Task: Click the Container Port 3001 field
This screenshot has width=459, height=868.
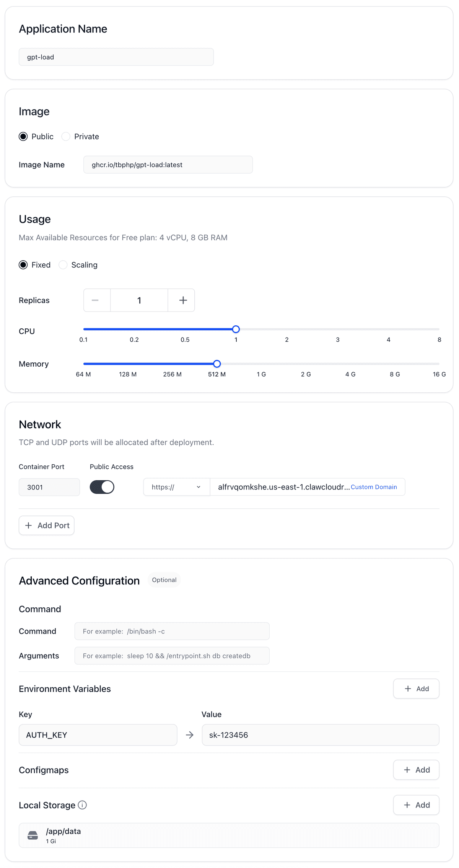Action: (49, 487)
